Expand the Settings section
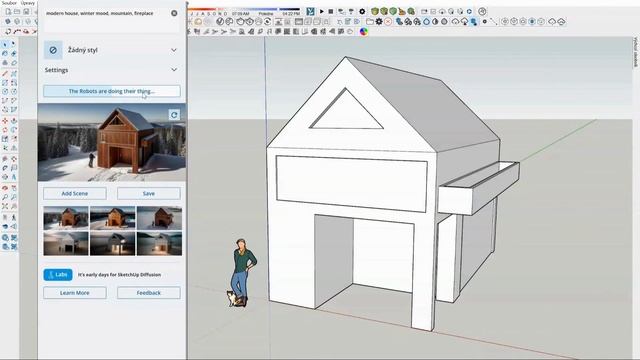Screen dimensions: 640x360 pyautogui.click(x=111, y=70)
